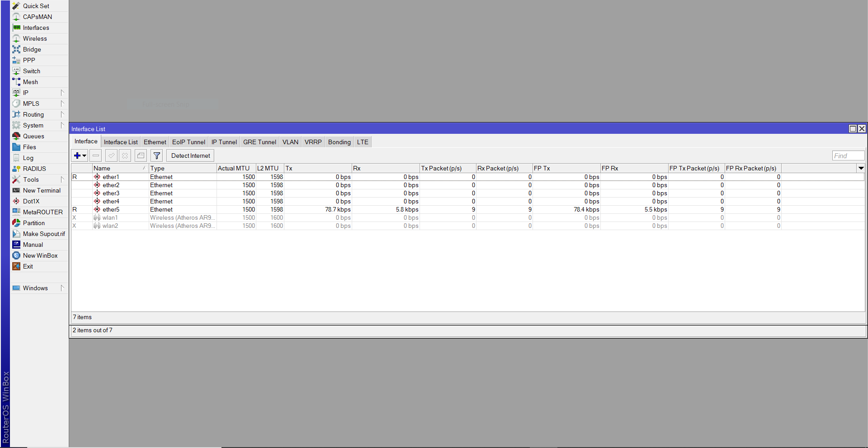Close the Interface List window
868x448 pixels.
[862, 129]
